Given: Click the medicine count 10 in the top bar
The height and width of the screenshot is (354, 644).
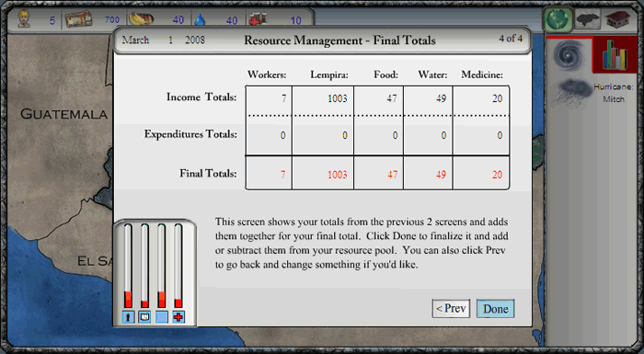Looking at the screenshot, I should point(295,20).
